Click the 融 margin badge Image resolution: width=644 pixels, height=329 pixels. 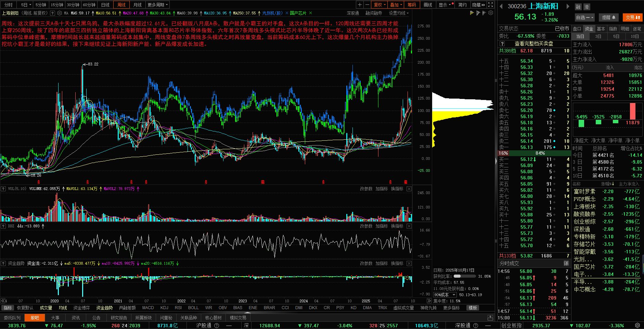click(x=578, y=7)
